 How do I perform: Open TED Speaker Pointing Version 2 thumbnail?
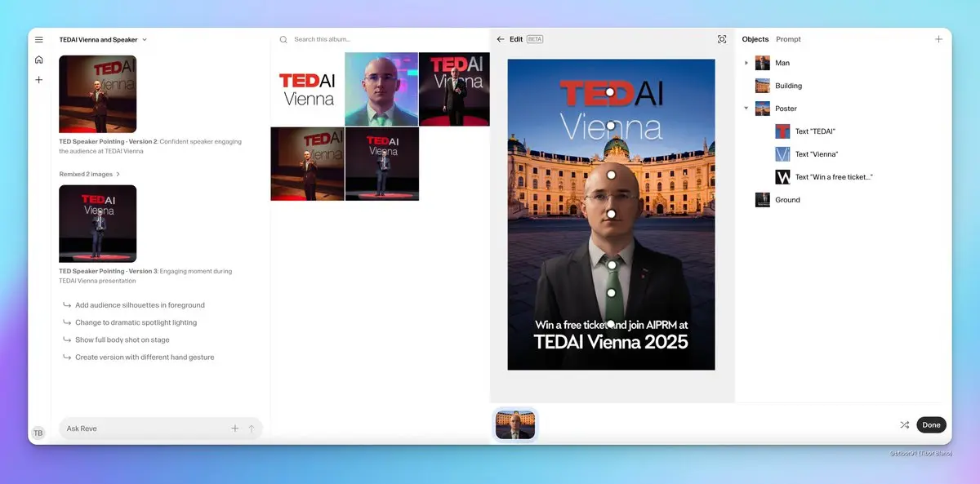tap(98, 94)
